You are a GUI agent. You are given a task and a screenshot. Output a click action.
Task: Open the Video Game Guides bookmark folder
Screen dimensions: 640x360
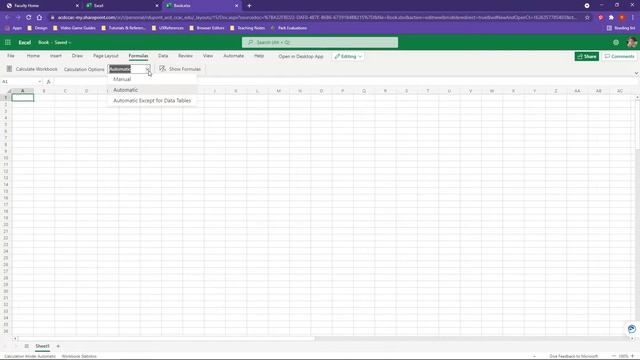(x=74, y=28)
